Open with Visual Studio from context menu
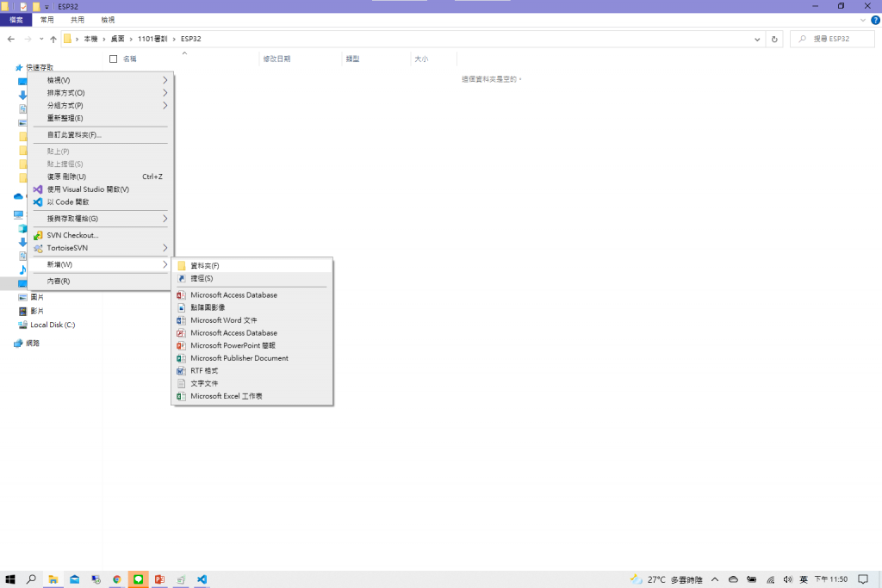The height and width of the screenshot is (588, 882). pyautogui.click(x=100, y=189)
